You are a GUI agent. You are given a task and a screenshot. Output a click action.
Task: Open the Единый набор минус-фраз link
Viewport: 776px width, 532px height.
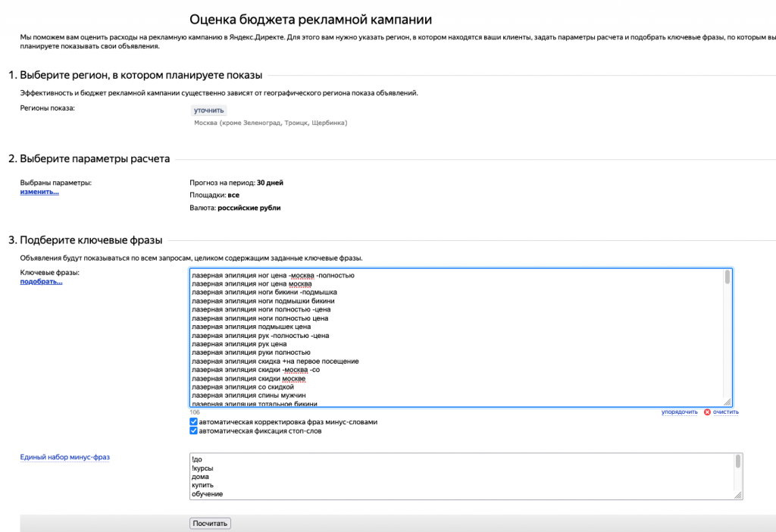click(65, 457)
